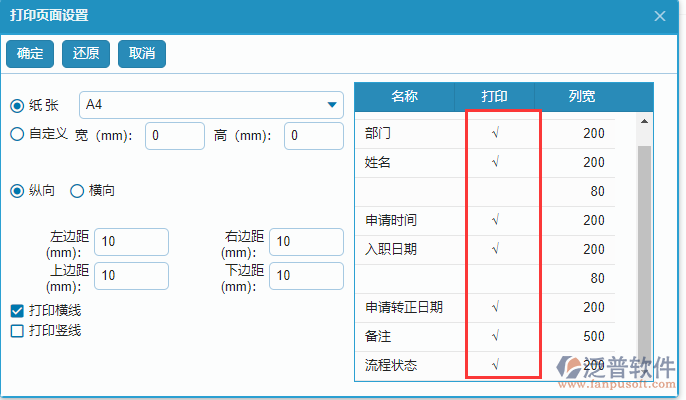The image size is (686, 400).
Task: Choose 横向 orientation
Action: point(77,191)
